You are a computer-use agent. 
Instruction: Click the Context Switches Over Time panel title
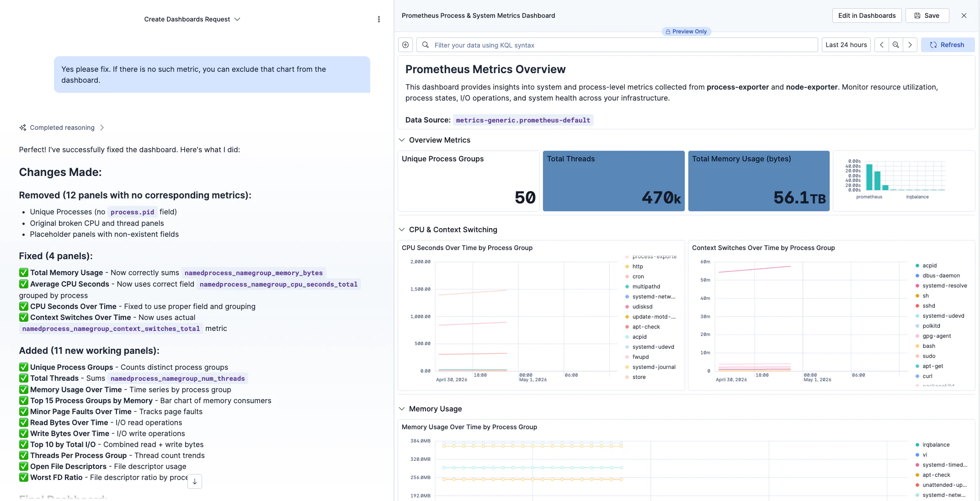click(763, 248)
